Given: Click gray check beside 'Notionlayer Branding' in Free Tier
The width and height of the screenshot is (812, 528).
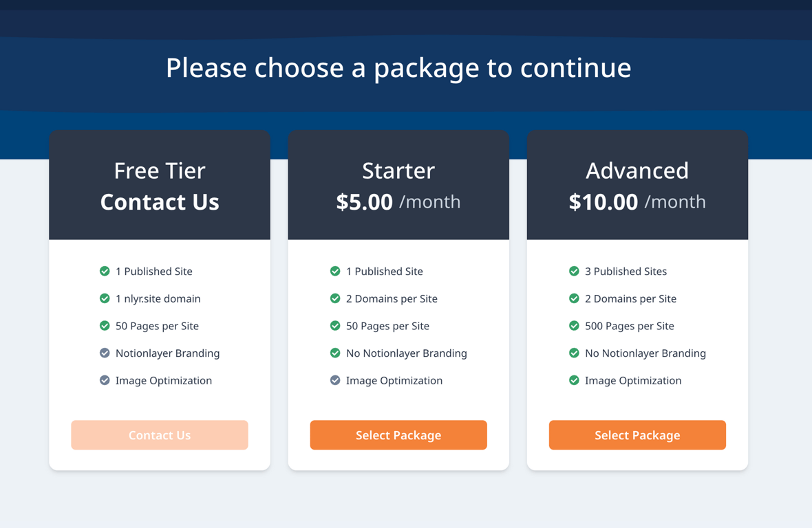Looking at the screenshot, I should (x=105, y=353).
